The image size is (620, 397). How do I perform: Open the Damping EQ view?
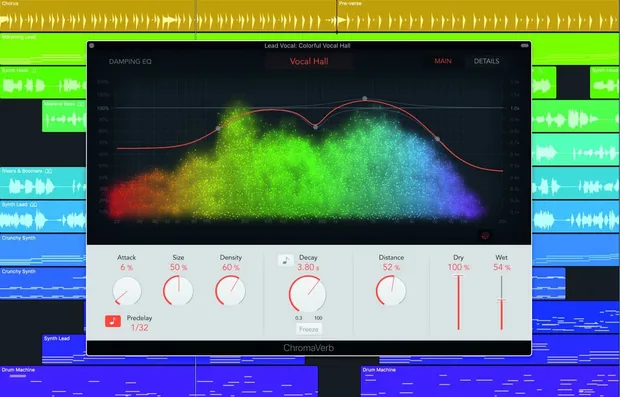(130, 61)
